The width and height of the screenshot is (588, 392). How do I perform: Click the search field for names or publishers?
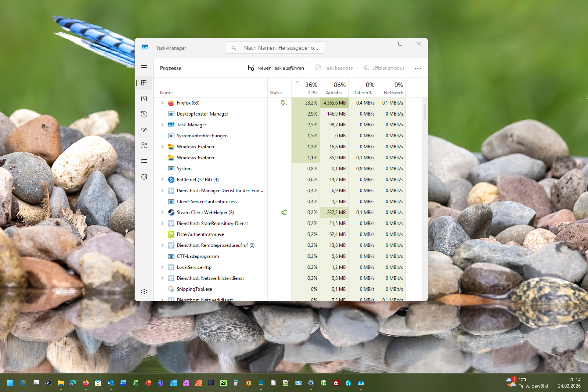pyautogui.click(x=281, y=48)
